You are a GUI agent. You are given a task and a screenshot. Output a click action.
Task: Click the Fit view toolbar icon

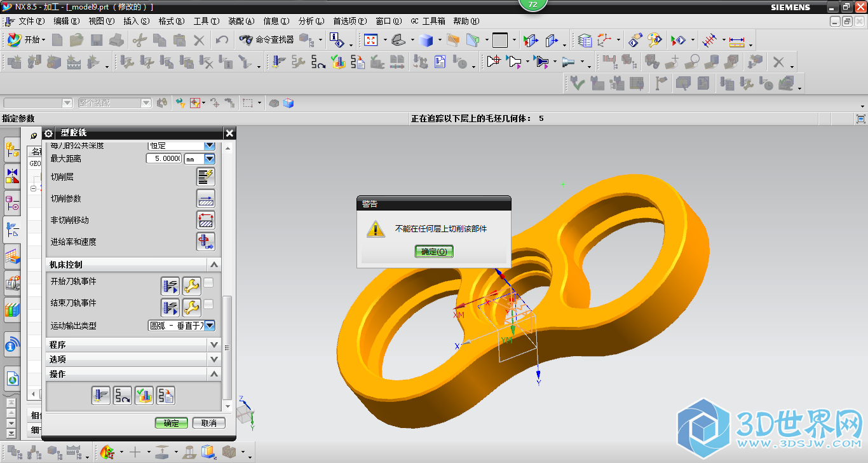[x=371, y=40]
